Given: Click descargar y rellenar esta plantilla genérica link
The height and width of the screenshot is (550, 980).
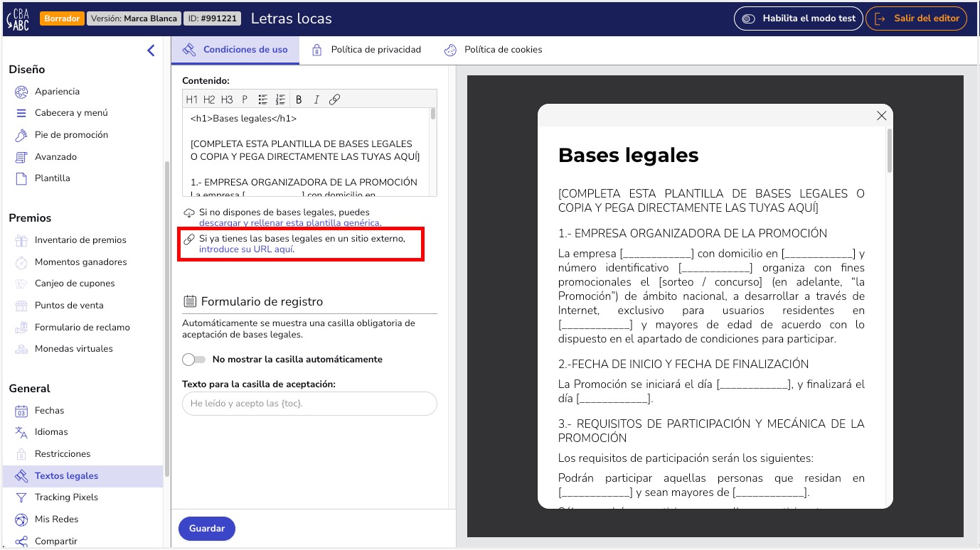Looking at the screenshot, I should tap(289, 223).
